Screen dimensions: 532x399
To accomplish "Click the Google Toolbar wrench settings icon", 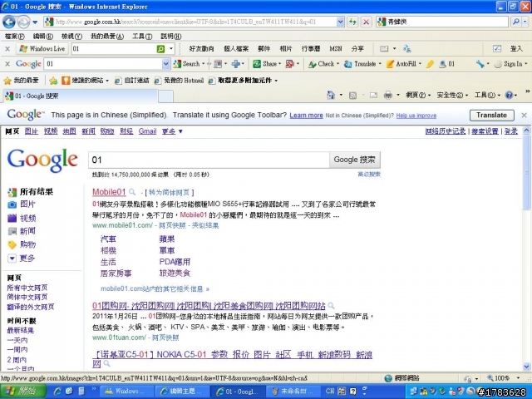I will point(480,64).
